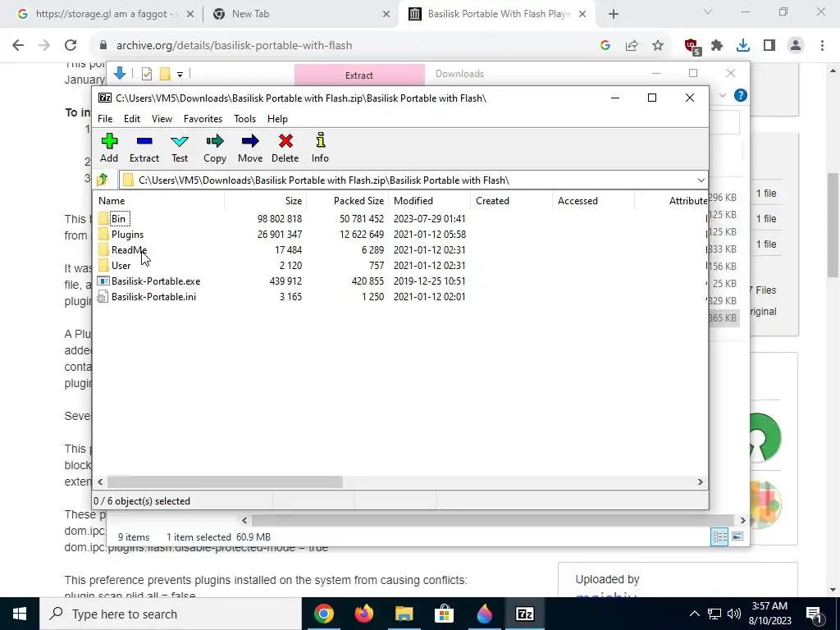This screenshot has width=840, height=630.
Task: Click the Copy toolbar icon
Action: (x=215, y=148)
